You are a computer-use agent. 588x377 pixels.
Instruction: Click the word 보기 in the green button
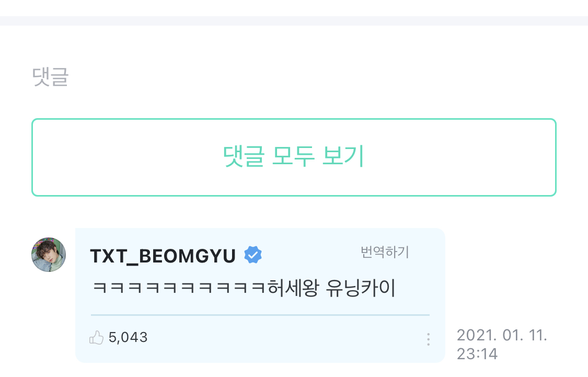343,156
